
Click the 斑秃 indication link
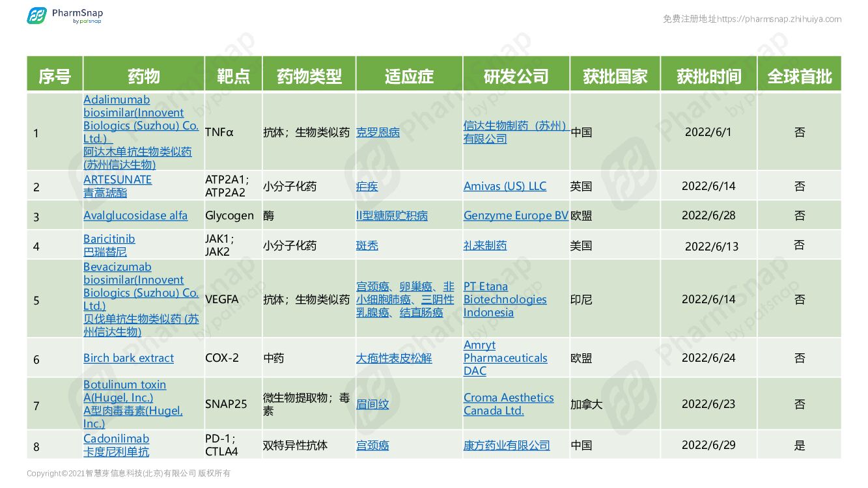(367, 245)
